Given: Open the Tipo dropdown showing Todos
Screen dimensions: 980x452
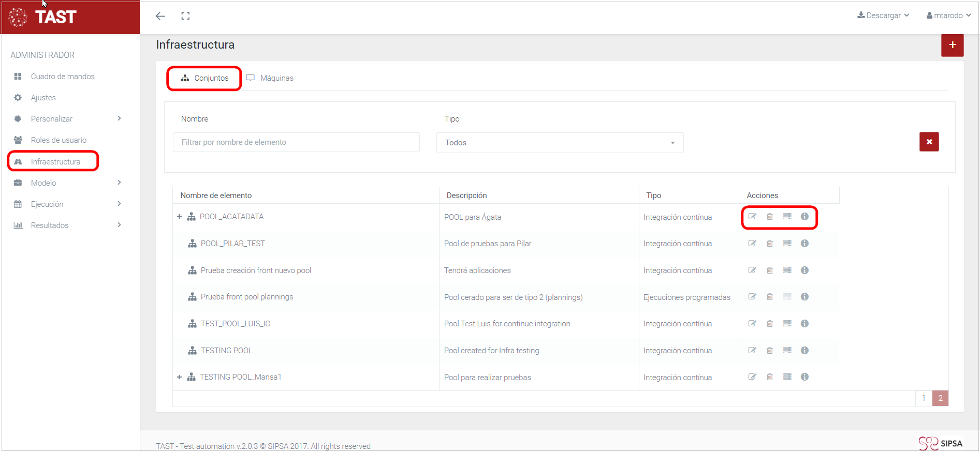Looking at the screenshot, I should (x=560, y=143).
